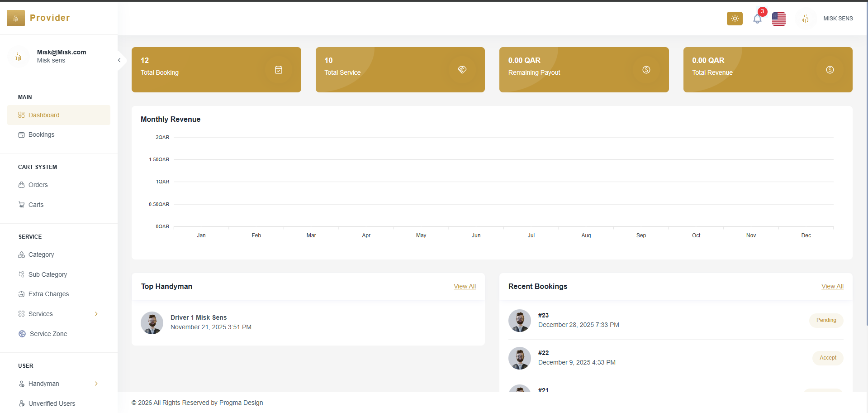Open View All in Recent Bookings
Screen dimensions: 868x413
point(832,286)
